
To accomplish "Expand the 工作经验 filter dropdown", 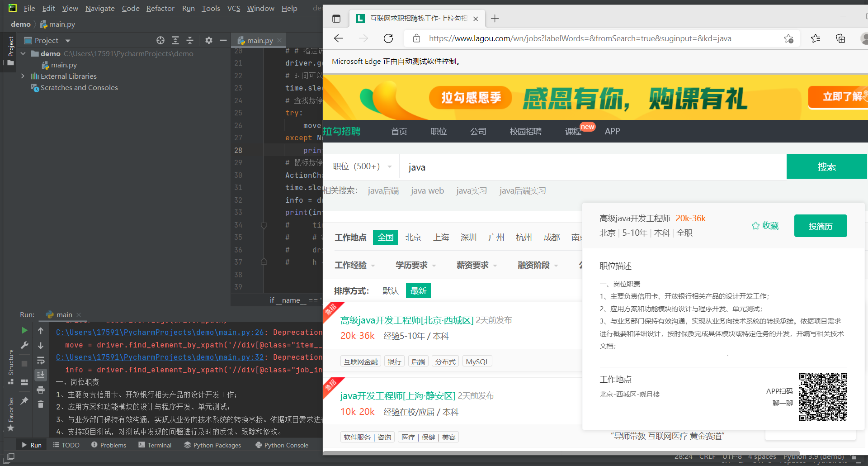I will pyautogui.click(x=354, y=265).
